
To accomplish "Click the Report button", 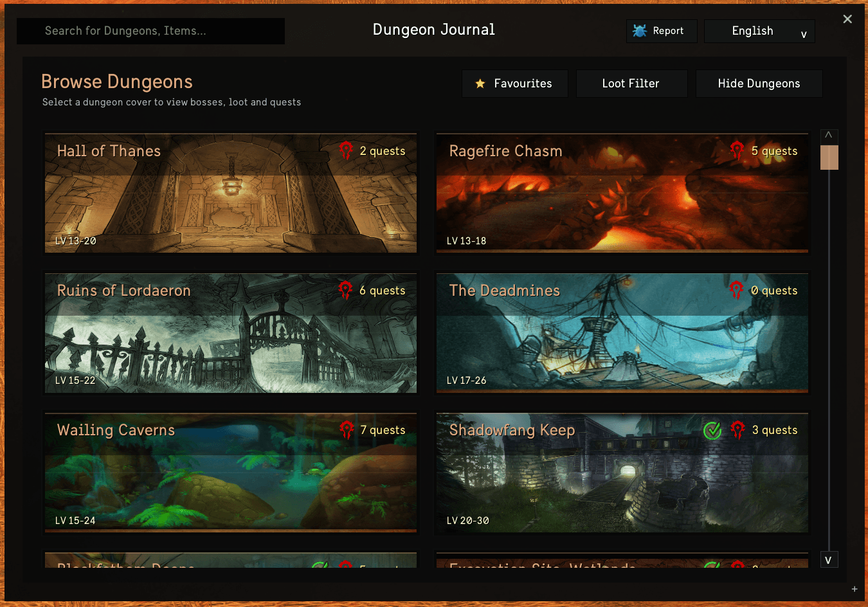I will [x=662, y=31].
